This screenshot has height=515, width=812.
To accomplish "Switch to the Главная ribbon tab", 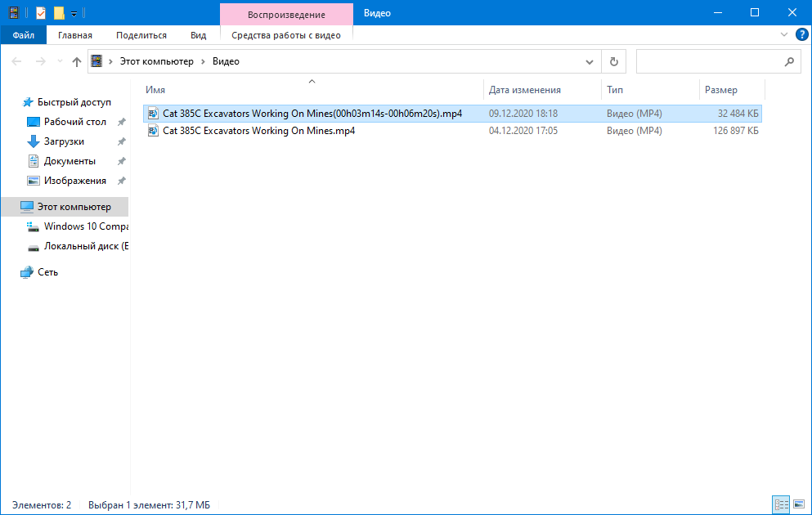I will pyautogui.click(x=75, y=35).
